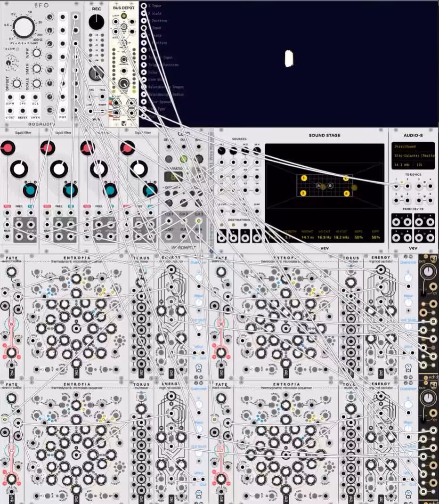This screenshot has height=504, width=439.
Task: Click the X Input jack on scope
Action: 144,6
